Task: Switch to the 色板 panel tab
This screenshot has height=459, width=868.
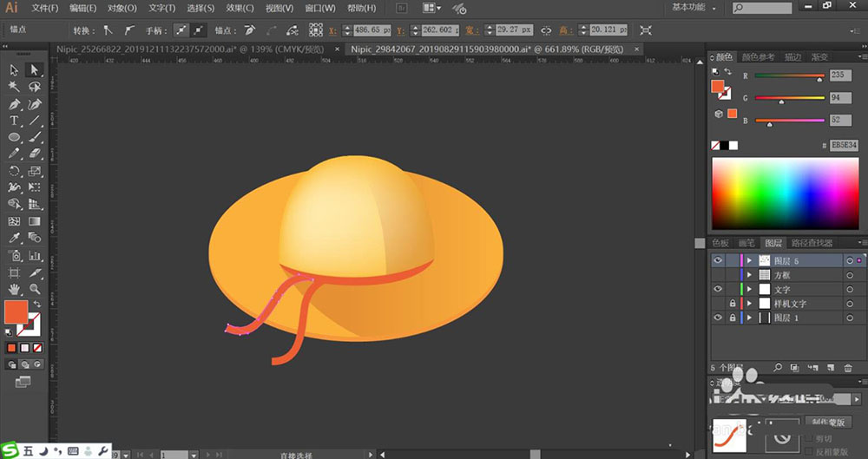Action: [720, 243]
